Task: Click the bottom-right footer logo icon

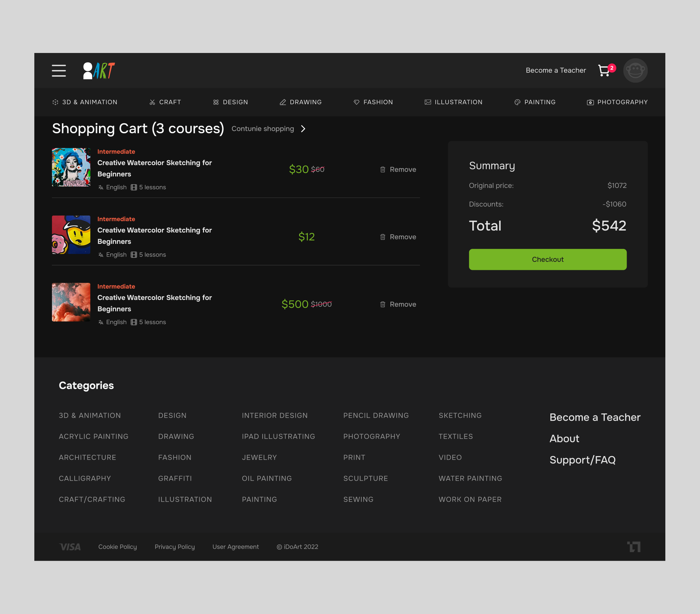Action: click(x=634, y=547)
